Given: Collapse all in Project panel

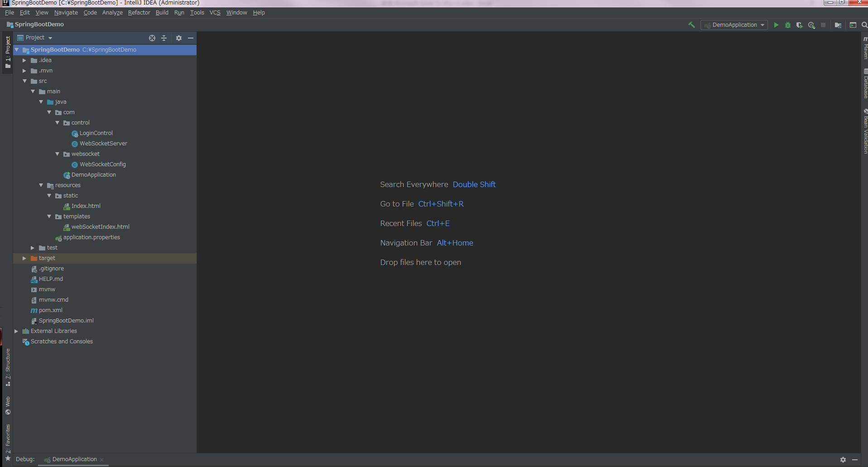Looking at the screenshot, I should click(164, 38).
